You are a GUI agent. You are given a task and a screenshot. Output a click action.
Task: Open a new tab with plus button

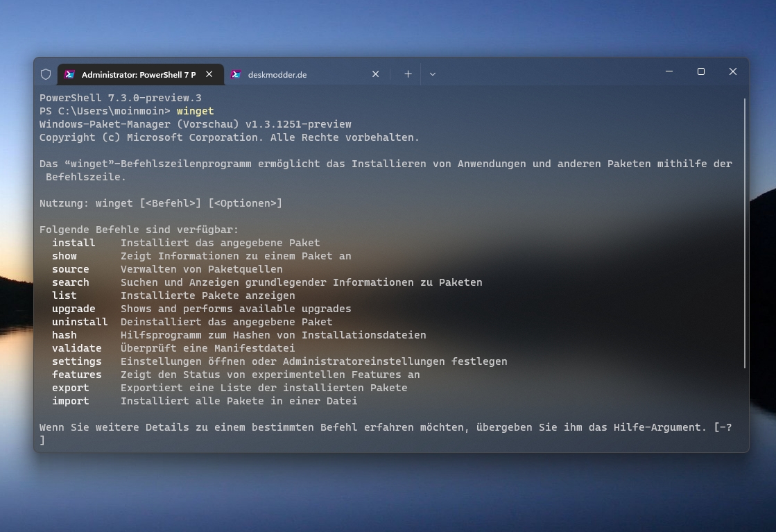(408, 74)
